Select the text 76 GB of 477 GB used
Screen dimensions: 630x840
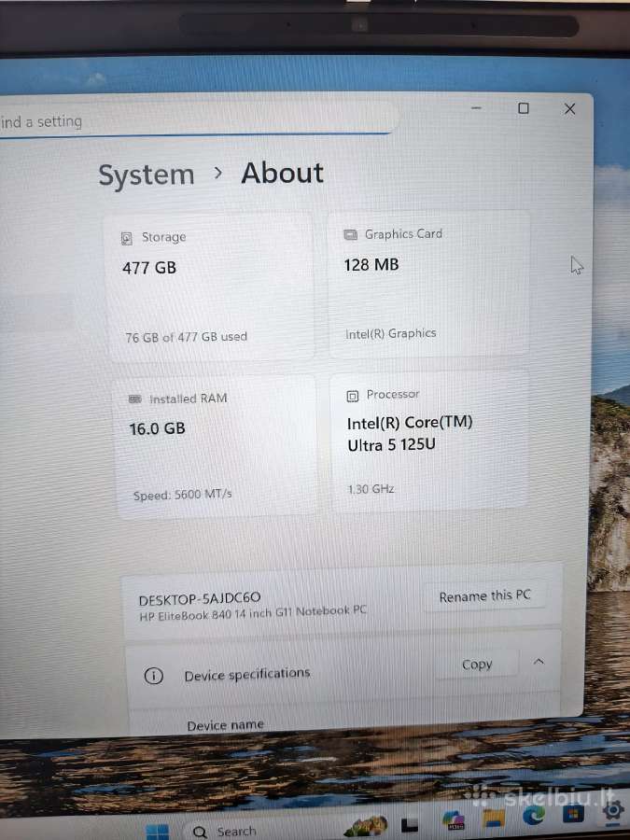coord(187,337)
